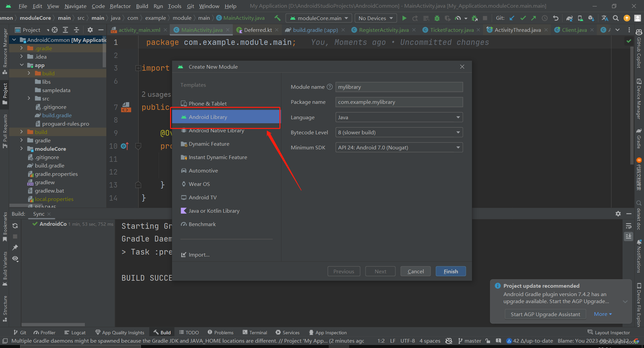Expand the .gradle folder in tree
Image resolution: width=644 pixels, height=348 pixels.
(x=21, y=48)
